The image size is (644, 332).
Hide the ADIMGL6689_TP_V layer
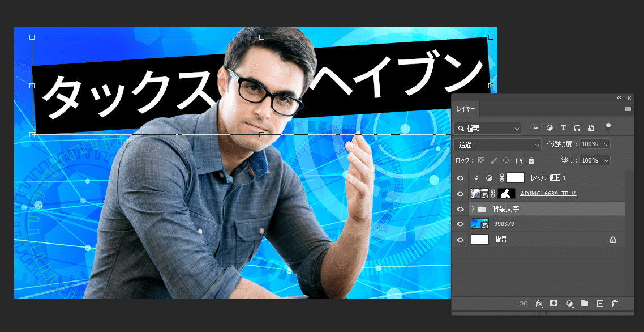(461, 194)
